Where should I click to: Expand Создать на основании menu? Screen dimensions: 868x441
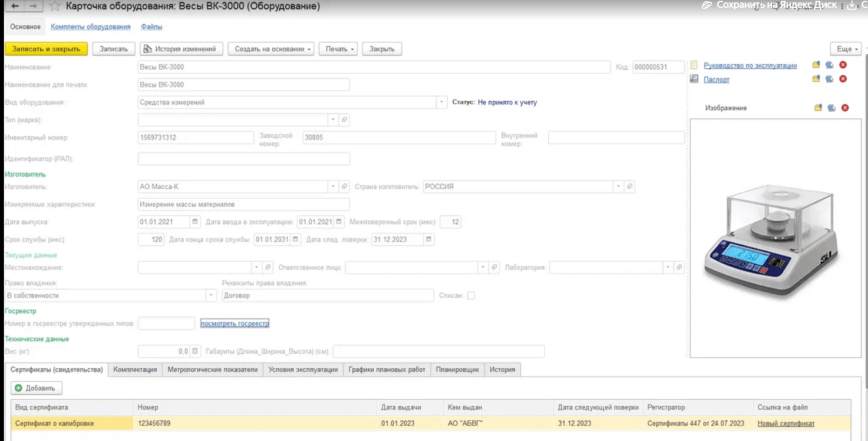[x=270, y=49]
